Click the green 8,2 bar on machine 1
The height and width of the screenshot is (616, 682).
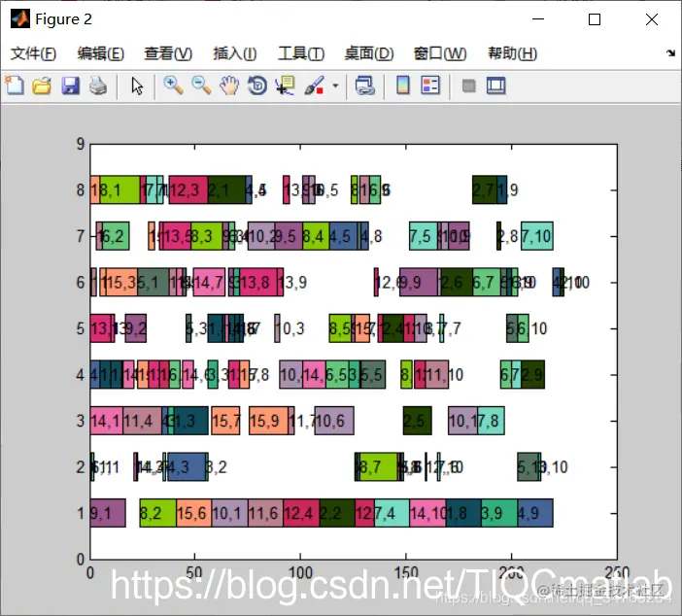(158, 513)
